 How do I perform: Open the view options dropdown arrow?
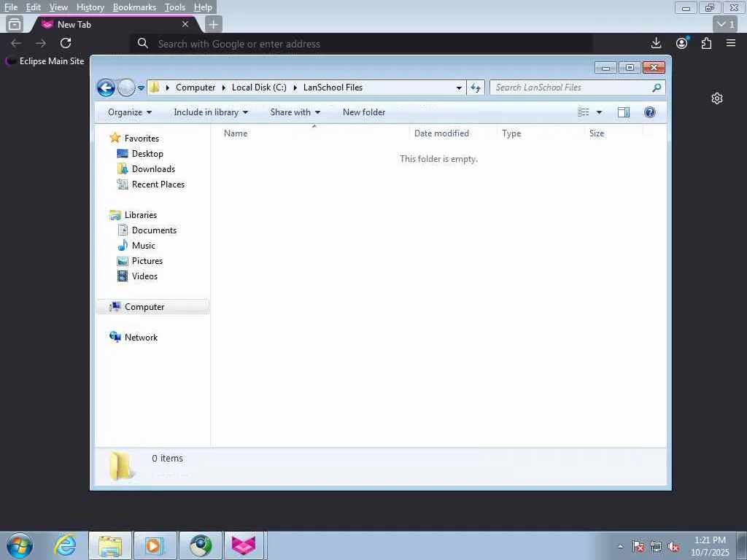[x=599, y=112]
